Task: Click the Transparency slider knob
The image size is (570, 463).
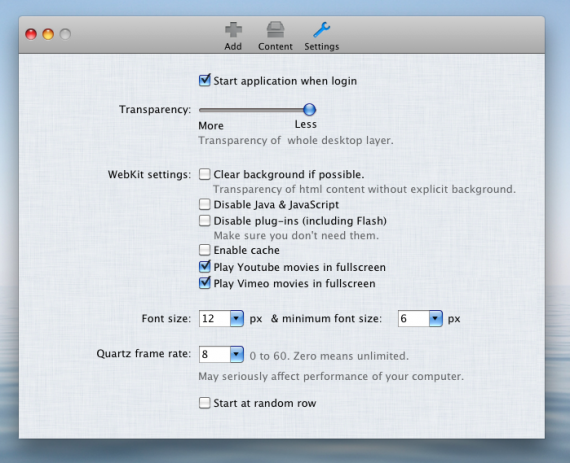Action: coord(309,109)
